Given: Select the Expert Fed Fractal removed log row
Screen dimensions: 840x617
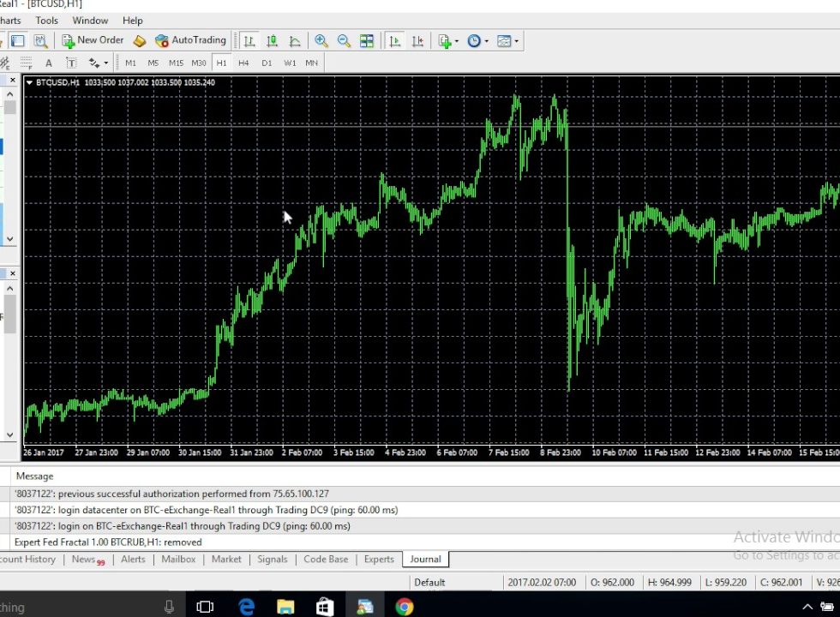Looking at the screenshot, I should tap(420, 542).
